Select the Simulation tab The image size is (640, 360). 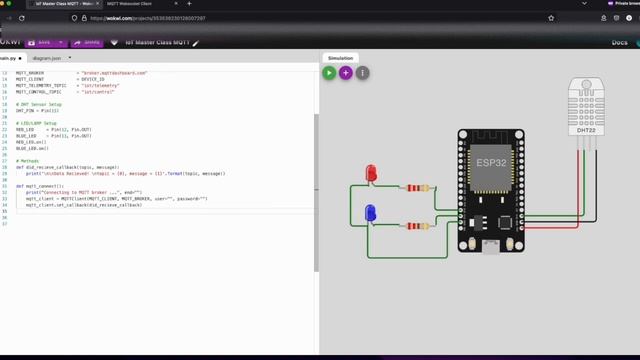click(x=340, y=58)
